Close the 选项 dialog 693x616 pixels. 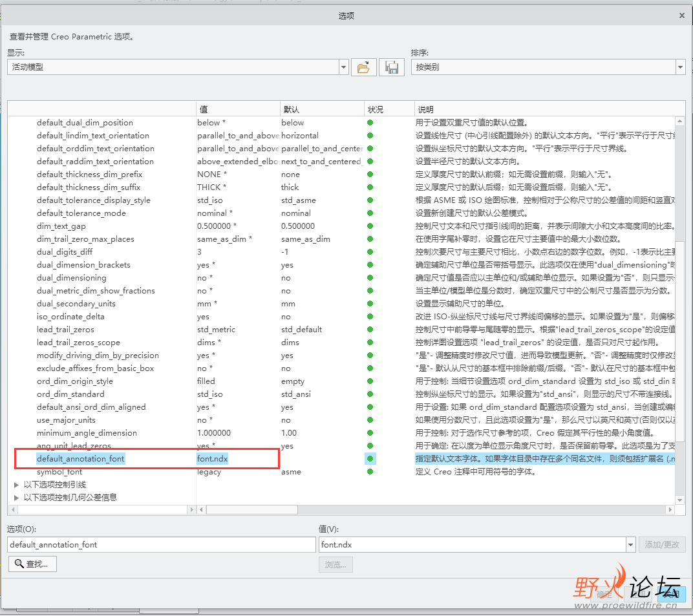click(x=682, y=16)
